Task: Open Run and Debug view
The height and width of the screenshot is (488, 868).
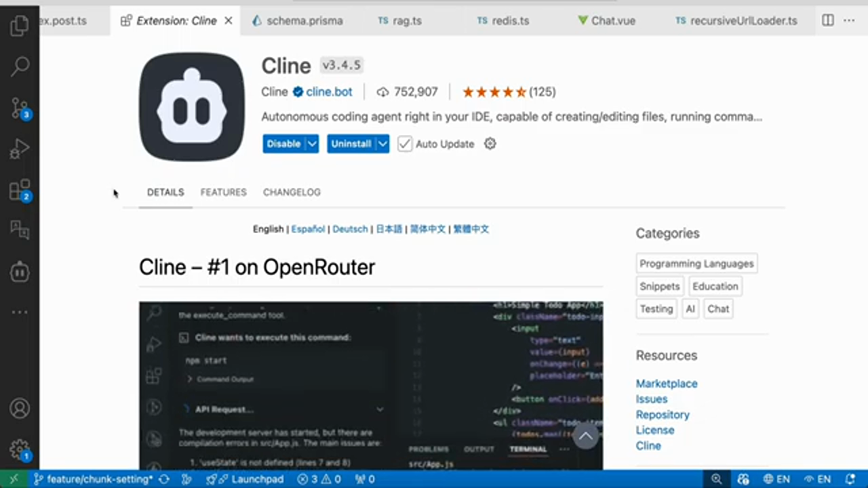Action: 20,149
